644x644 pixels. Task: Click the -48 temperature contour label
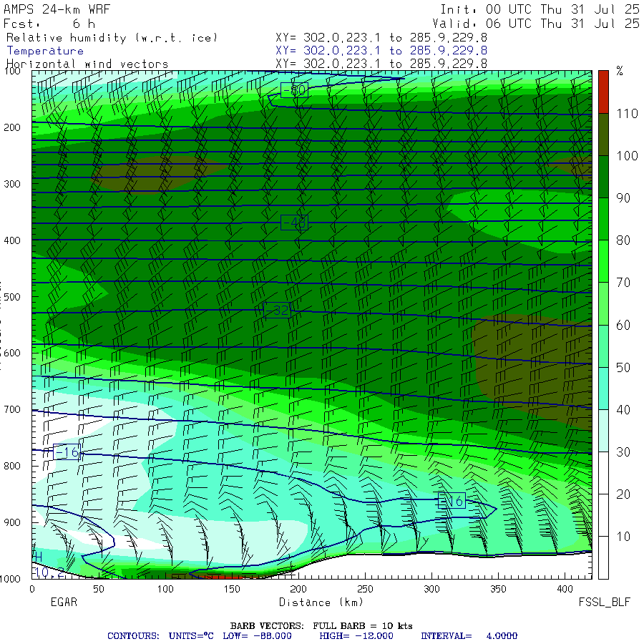tap(295, 223)
